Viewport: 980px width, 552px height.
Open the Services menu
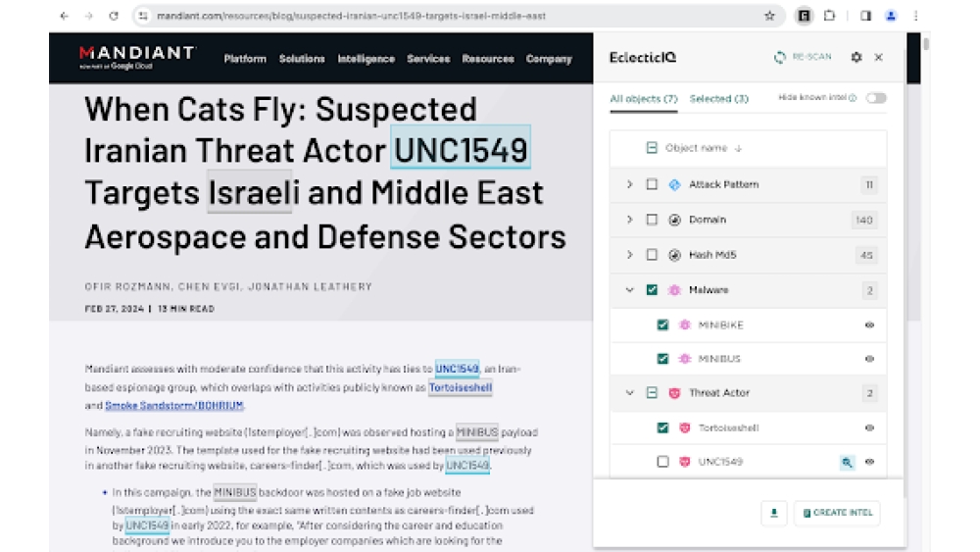click(428, 59)
